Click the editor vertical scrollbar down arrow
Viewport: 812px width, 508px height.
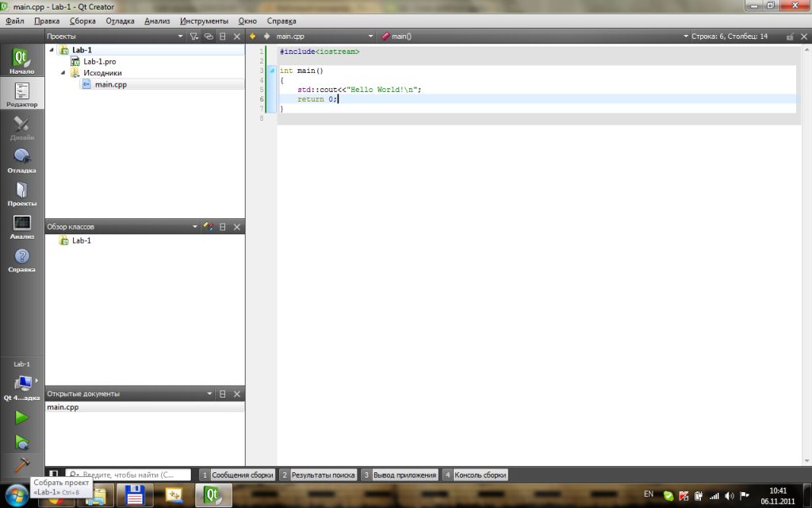(x=806, y=461)
